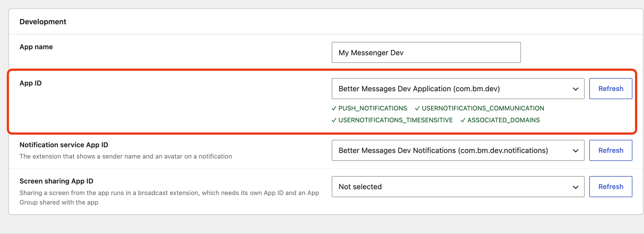Click the Notification service App ID label
Image resolution: width=644 pixels, height=234 pixels.
[64, 145]
